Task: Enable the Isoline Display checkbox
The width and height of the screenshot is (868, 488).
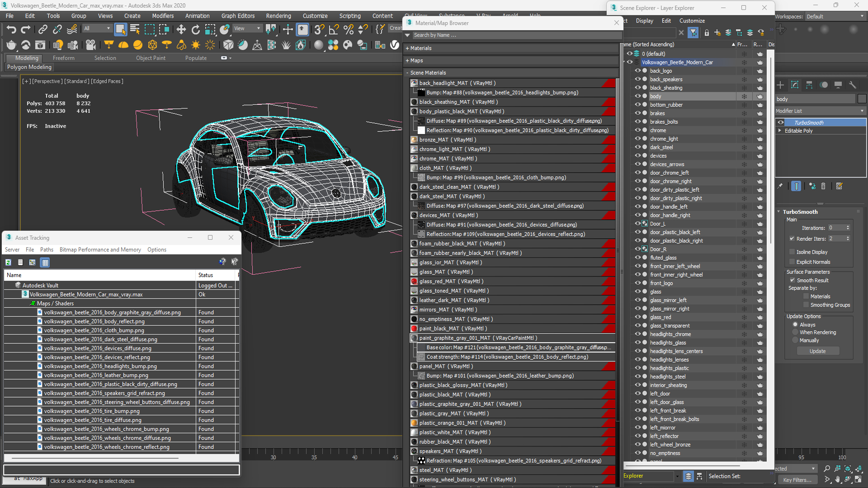Action: 792,252
